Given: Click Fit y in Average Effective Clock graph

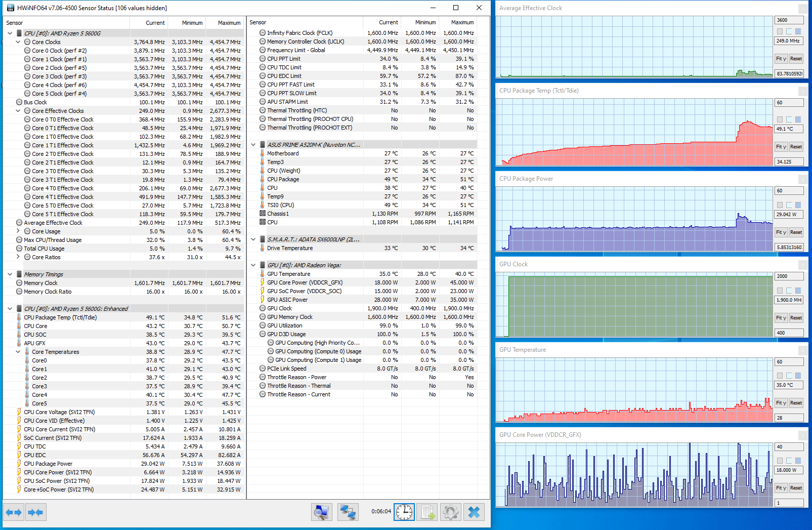Looking at the screenshot, I should [781, 59].
